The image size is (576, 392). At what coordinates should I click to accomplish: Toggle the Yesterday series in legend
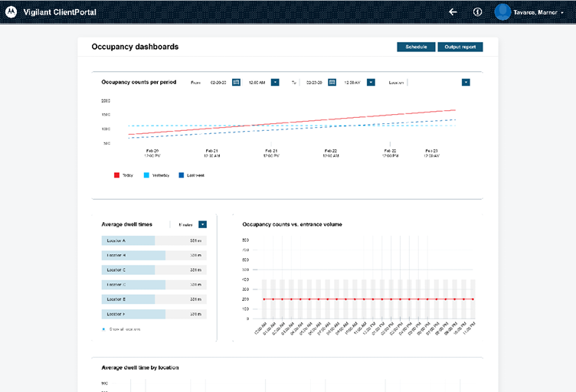146,175
